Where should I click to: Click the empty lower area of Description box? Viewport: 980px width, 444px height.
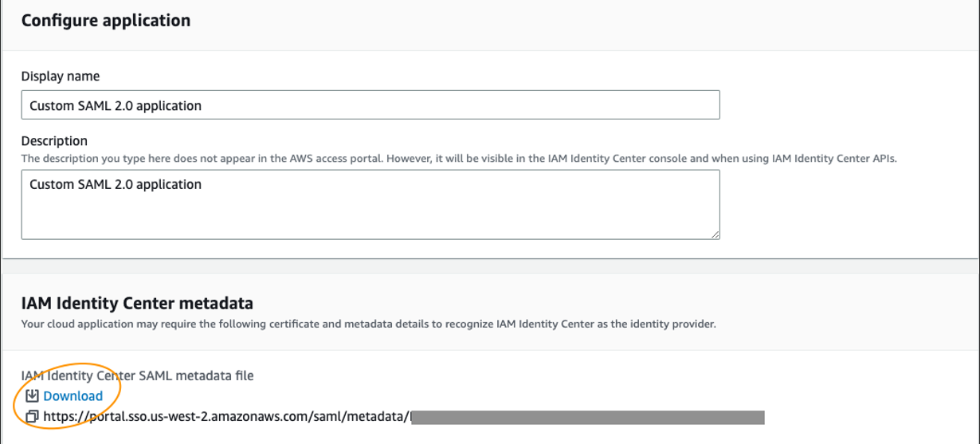click(370, 222)
